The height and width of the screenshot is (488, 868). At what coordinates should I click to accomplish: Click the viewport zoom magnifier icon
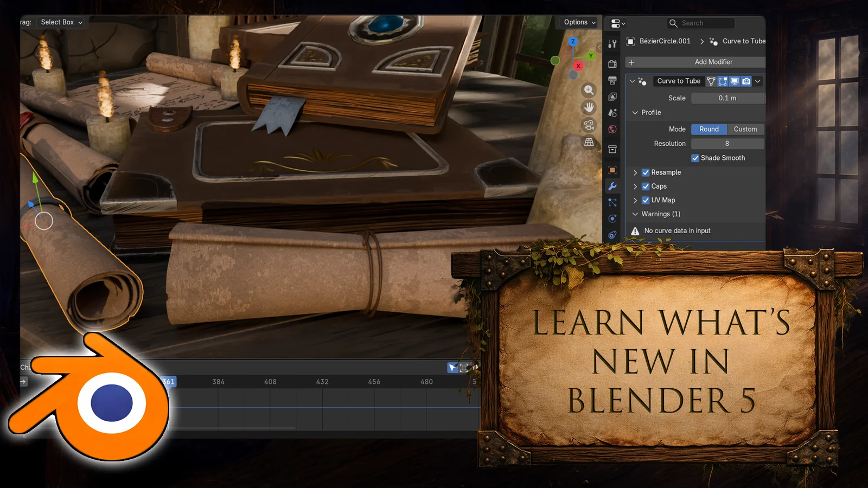pyautogui.click(x=589, y=91)
